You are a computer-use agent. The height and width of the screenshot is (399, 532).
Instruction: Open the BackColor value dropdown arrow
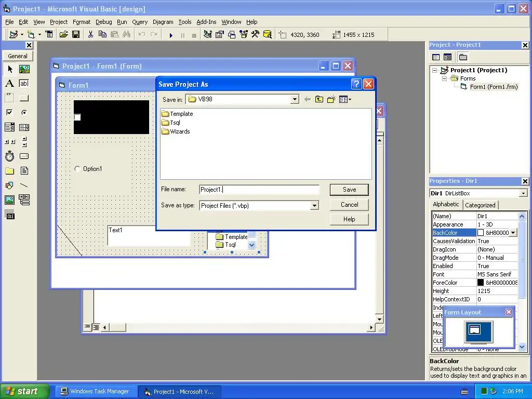pyautogui.click(x=513, y=233)
